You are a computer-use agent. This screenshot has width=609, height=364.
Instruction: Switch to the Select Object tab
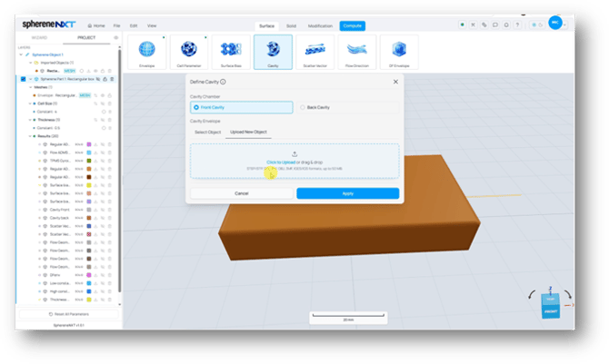pos(207,132)
